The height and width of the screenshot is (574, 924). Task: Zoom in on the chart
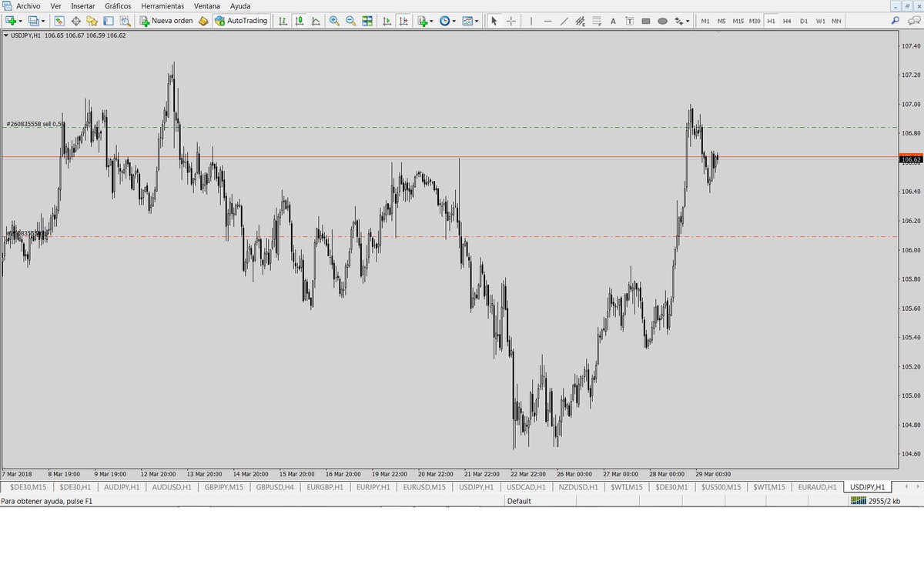(334, 21)
